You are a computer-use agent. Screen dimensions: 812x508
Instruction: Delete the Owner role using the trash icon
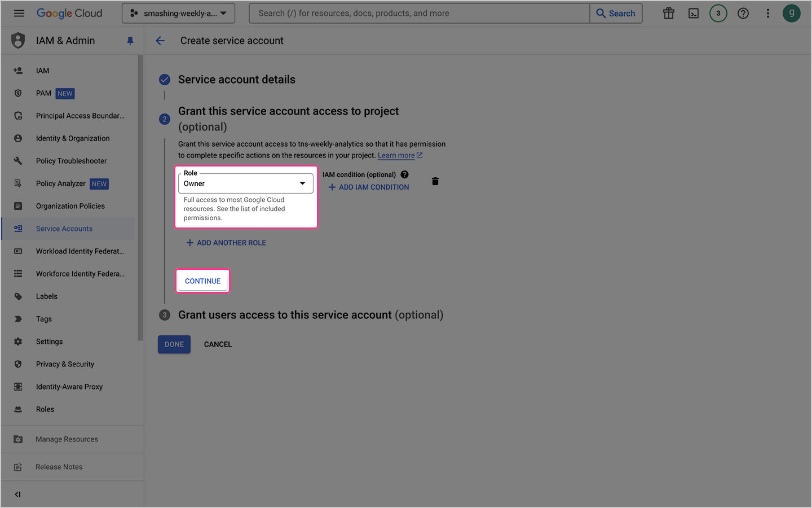pos(435,181)
